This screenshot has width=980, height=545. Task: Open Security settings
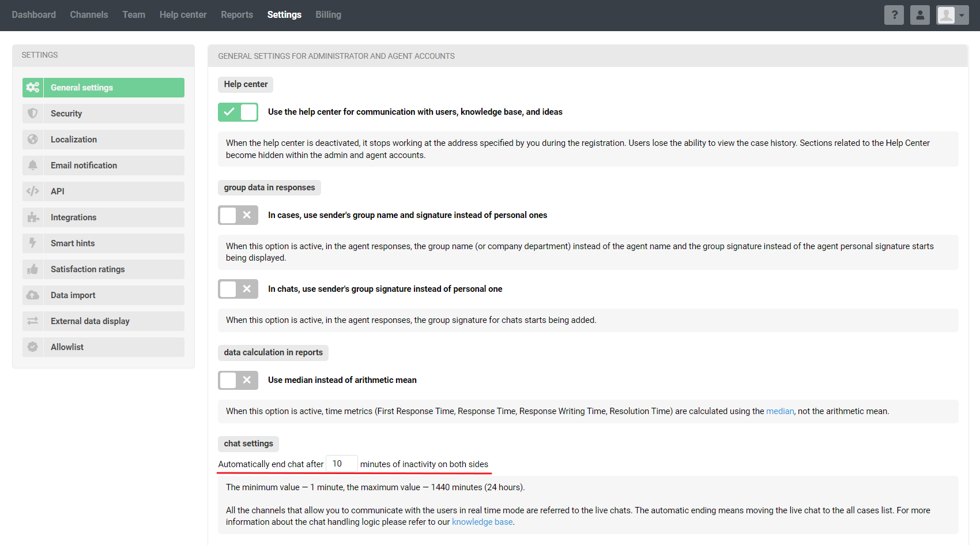point(103,114)
